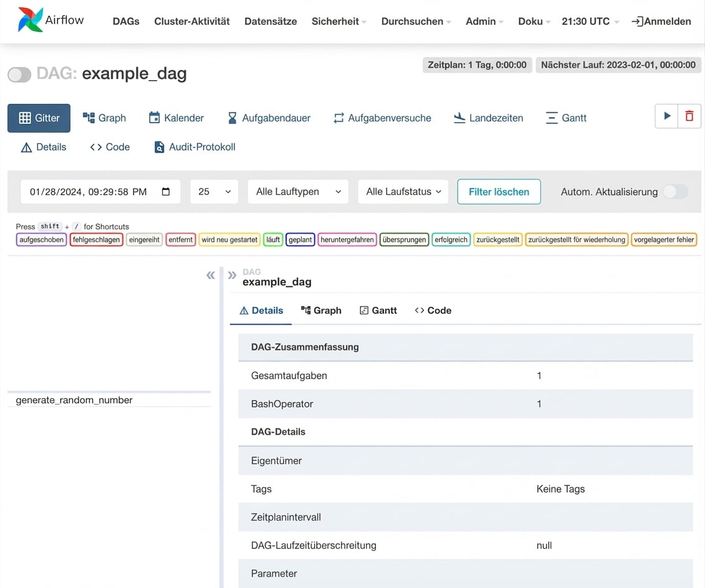The height and width of the screenshot is (588, 705).
Task: Collapse the grid with the left double chevron
Action: click(x=211, y=275)
